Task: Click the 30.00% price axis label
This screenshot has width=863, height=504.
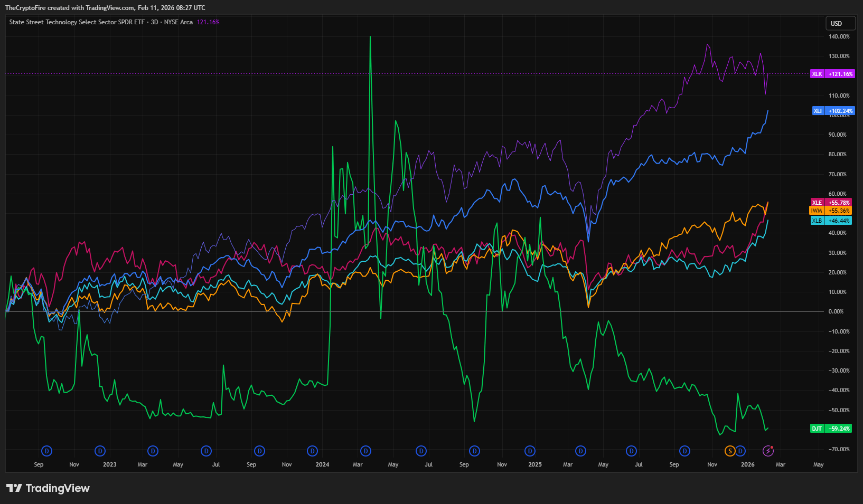Action: [838, 253]
